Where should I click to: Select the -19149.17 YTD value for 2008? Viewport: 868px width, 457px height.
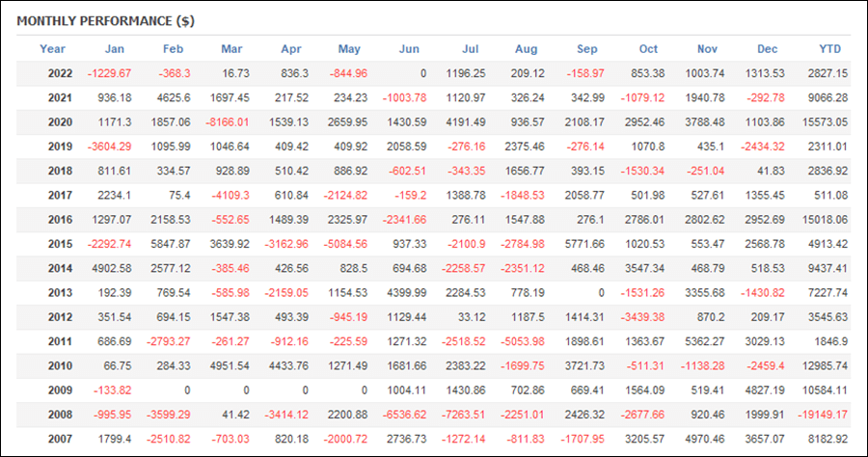823,415
